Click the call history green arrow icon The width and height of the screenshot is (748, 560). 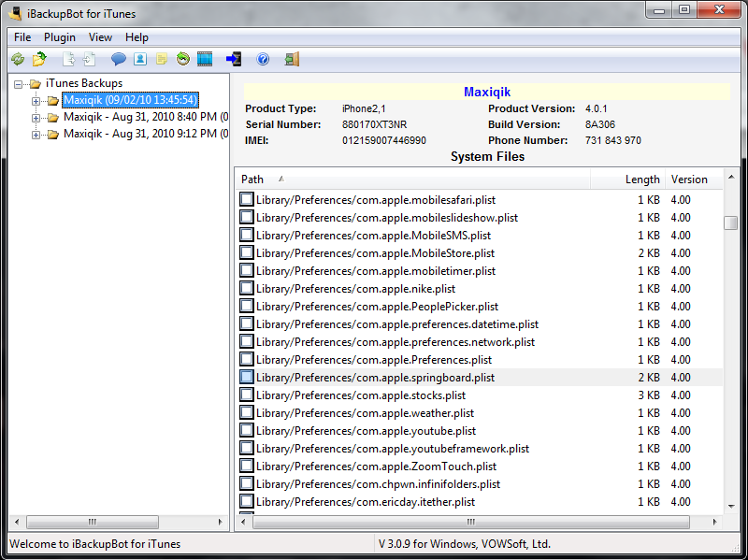coord(182,59)
